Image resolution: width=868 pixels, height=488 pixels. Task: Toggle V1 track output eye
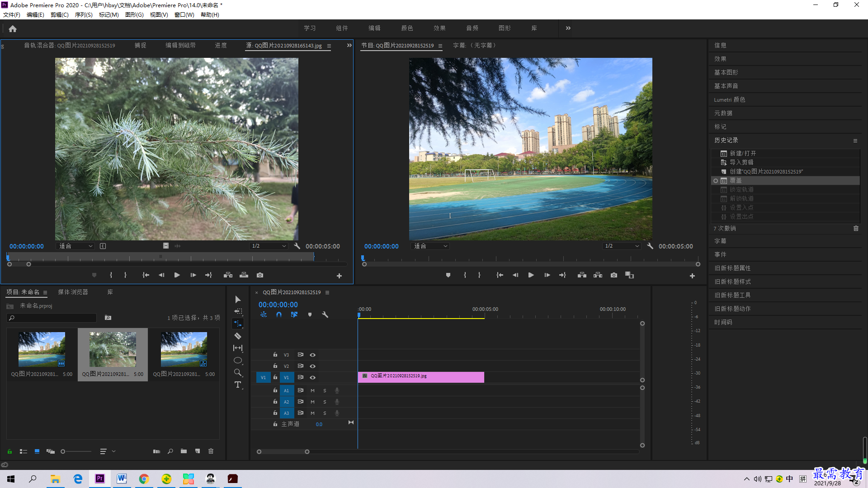(x=312, y=377)
